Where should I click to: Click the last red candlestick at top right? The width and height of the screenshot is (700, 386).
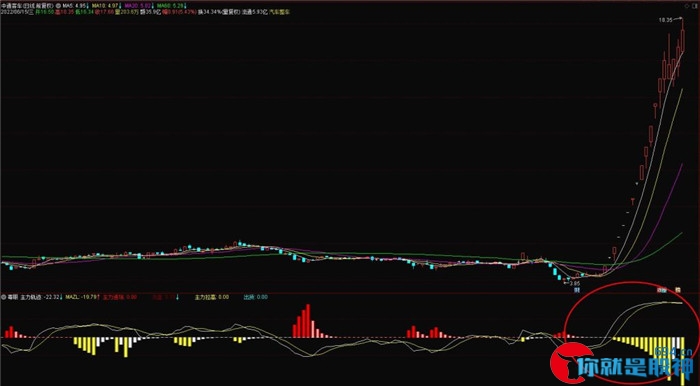coord(683,40)
